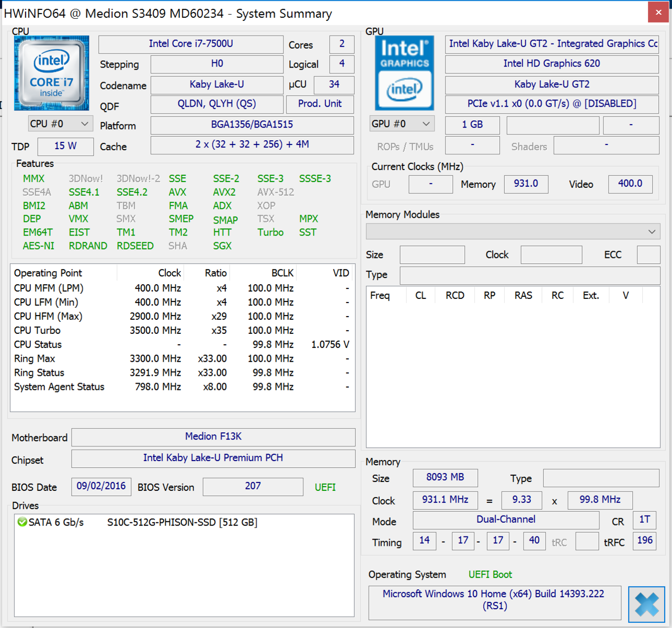
Task: Click the RDSEED feature label
Action: click(135, 246)
